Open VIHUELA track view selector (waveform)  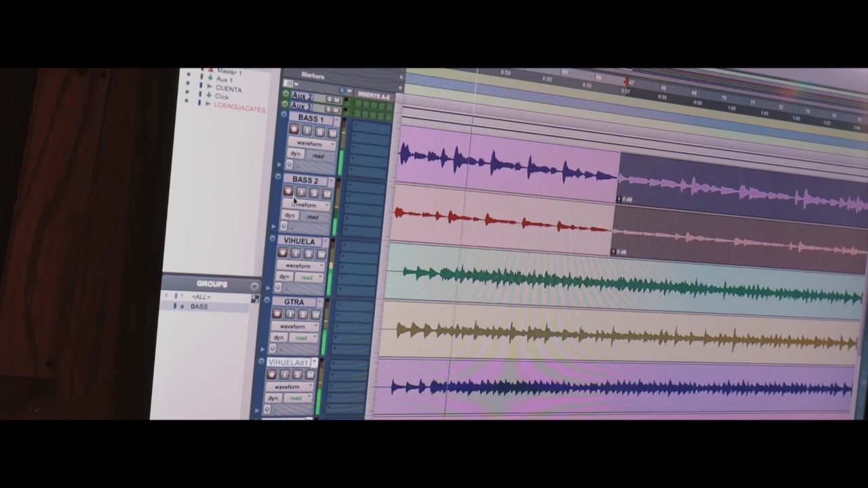(x=299, y=266)
